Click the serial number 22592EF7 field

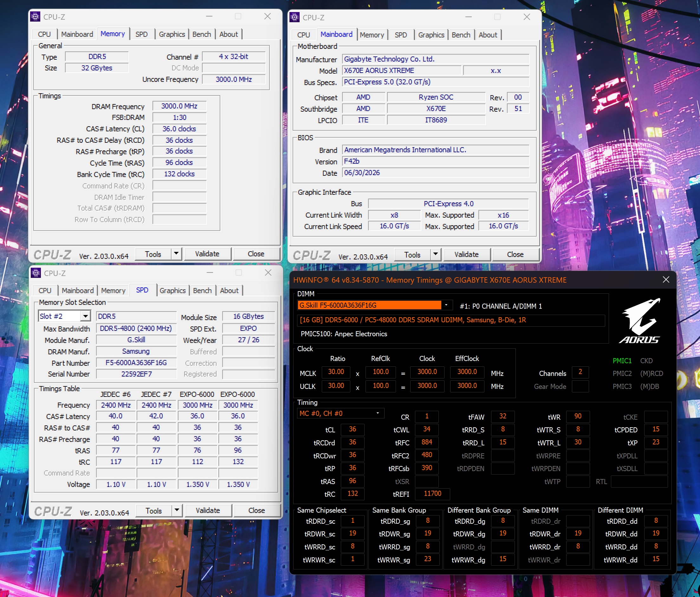[x=136, y=374]
